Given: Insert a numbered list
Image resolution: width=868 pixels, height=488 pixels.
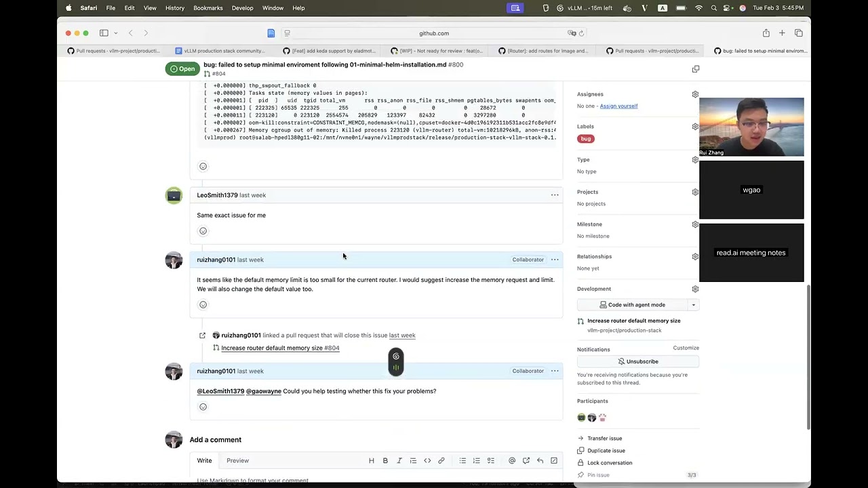Looking at the screenshot, I should 476,461.
